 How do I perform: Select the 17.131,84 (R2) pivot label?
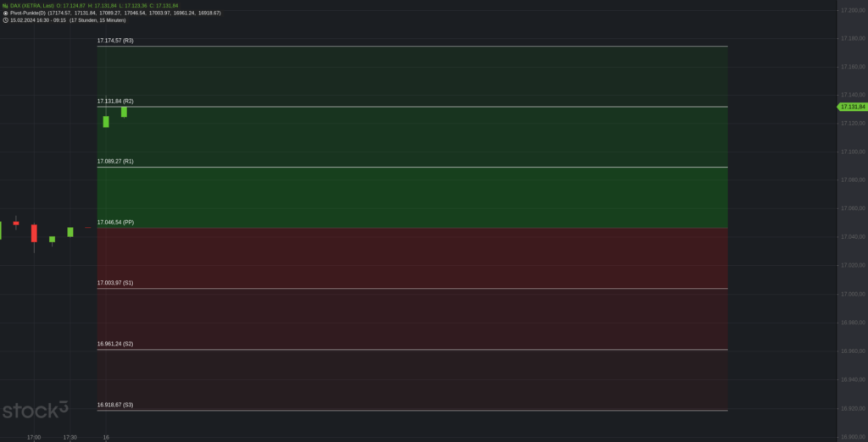click(x=115, y=102)
